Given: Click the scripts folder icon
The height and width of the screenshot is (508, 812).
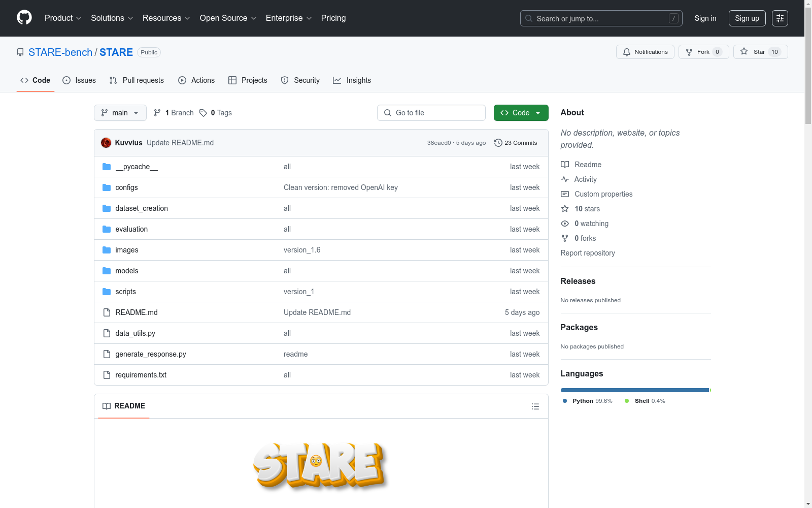Looking at the screenshot, I should click(x=107, y=292).
